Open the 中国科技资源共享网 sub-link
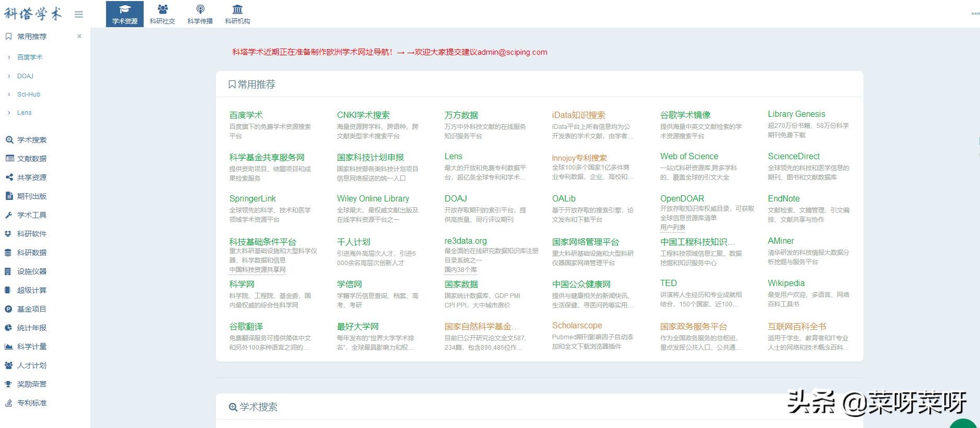Image resolution: width=980 pixels, height=428 pixels. (x=258, y=270)
